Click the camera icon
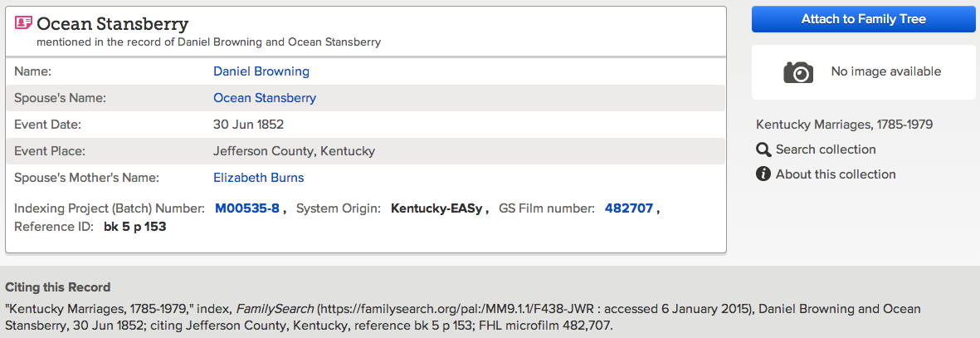The height and width of the screenshot is (338, 980). click(798, 72)
